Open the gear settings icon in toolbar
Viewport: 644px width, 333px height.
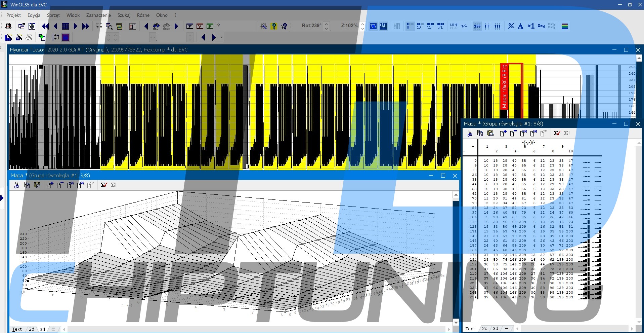[264, 26]
